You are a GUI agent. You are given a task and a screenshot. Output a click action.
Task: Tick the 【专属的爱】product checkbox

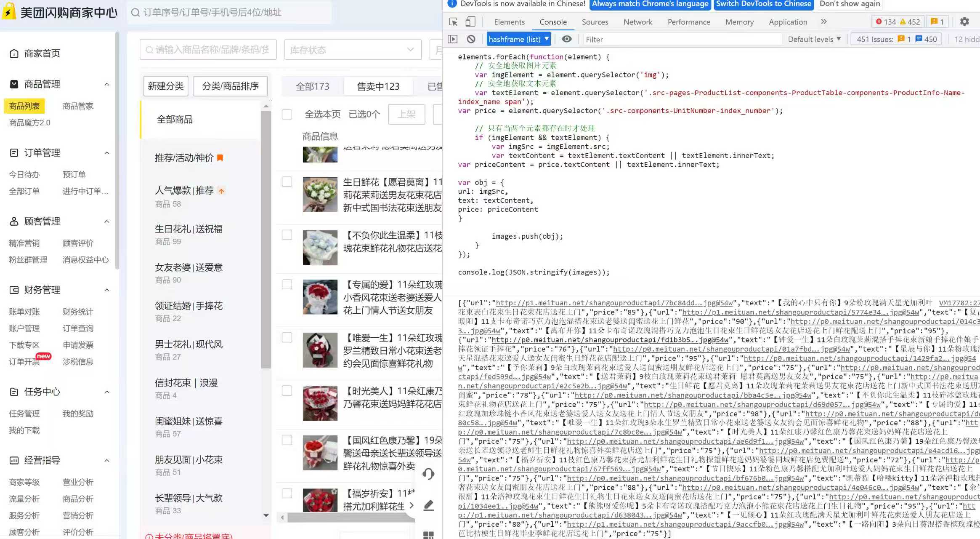point(287,284)
